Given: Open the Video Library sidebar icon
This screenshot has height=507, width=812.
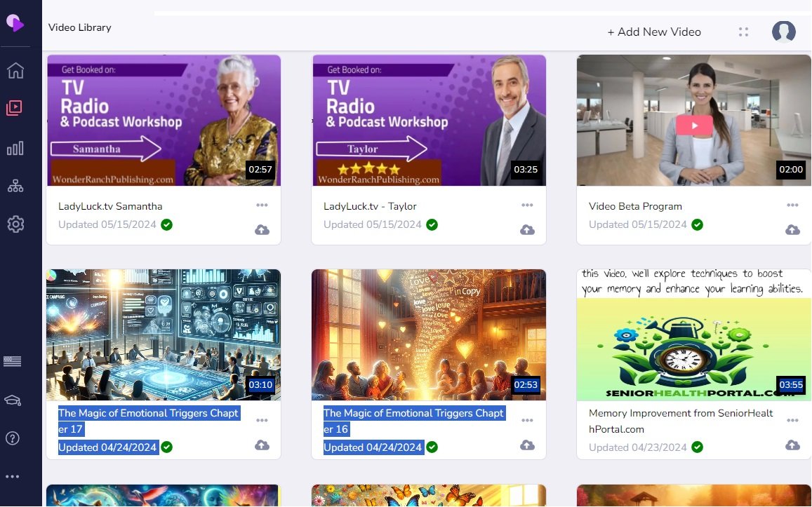Looking at the screenshot, I should tap(15, 108).
